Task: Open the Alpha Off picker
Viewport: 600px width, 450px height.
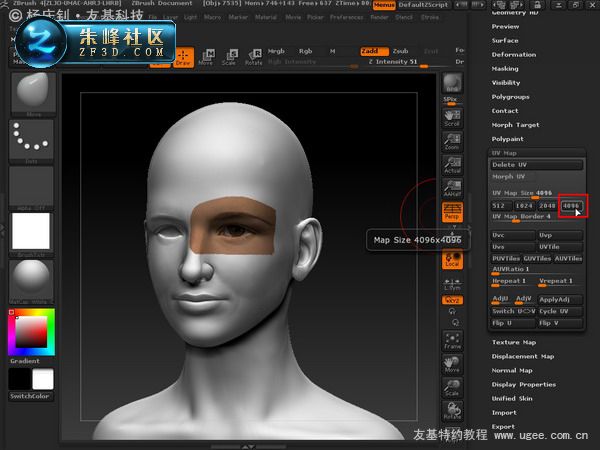Action: (31, 188)
